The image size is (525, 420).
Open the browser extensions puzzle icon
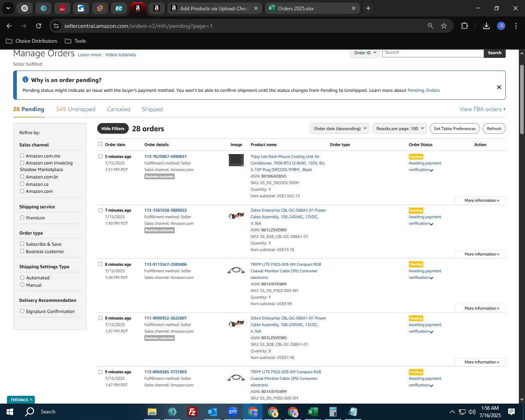pos(464,26)
